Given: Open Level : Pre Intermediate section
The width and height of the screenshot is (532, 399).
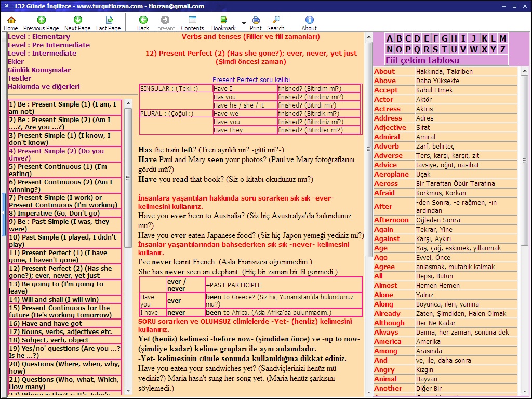Looking at the screenshot, I should 49,45.
